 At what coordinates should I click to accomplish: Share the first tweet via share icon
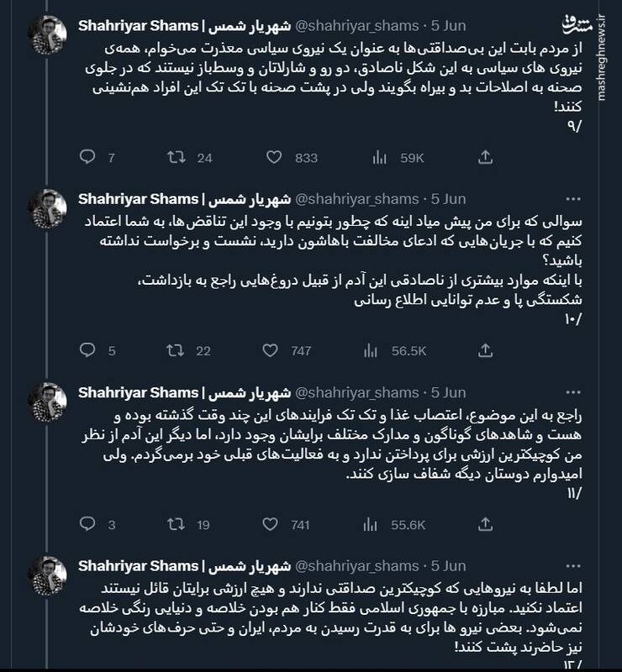(485, 157)
